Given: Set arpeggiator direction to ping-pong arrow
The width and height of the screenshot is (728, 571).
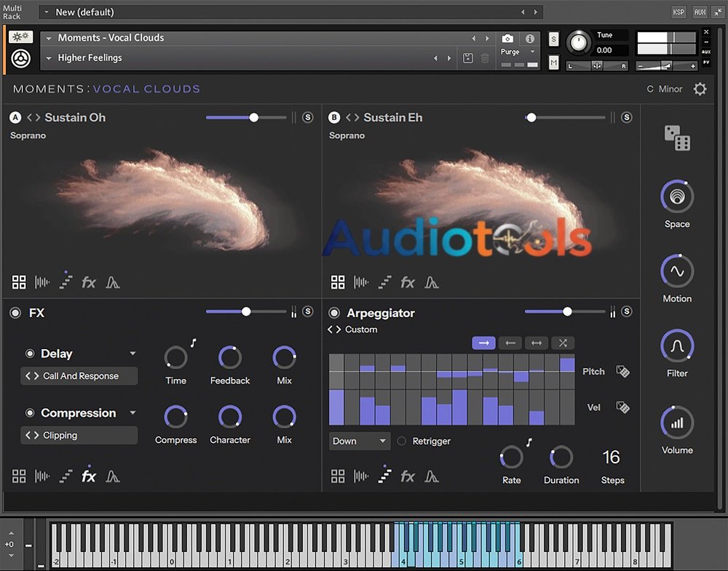Looking at the screenshot, I should 537,343.
